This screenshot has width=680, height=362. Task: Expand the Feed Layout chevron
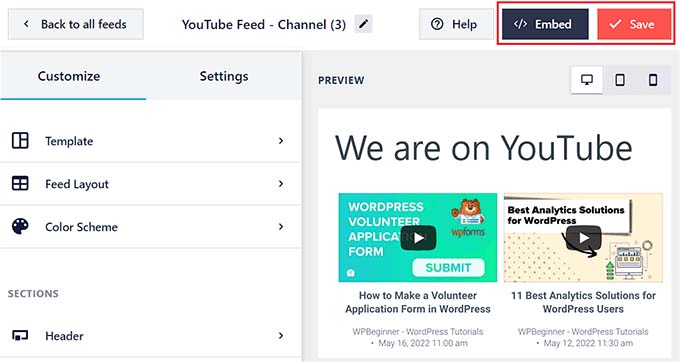(x=281, y=183)
